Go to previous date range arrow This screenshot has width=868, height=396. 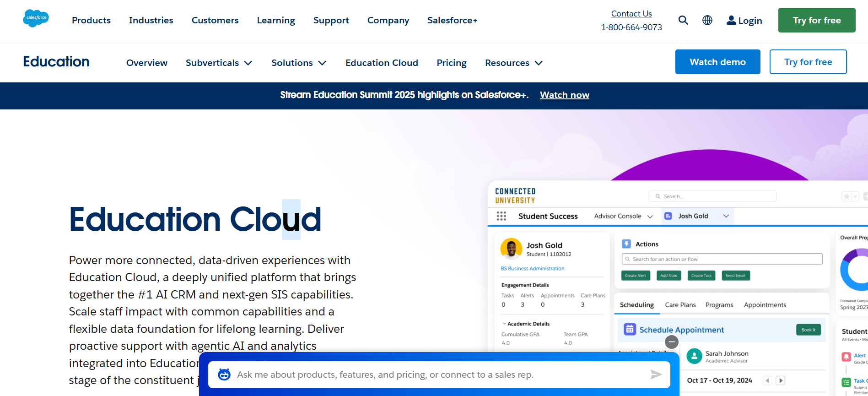pos(768,380)
